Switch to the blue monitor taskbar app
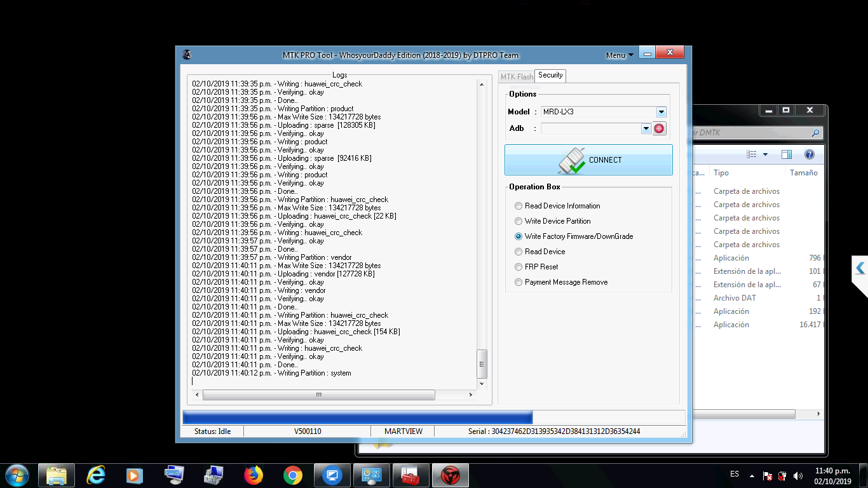 (x=332, y=475)
